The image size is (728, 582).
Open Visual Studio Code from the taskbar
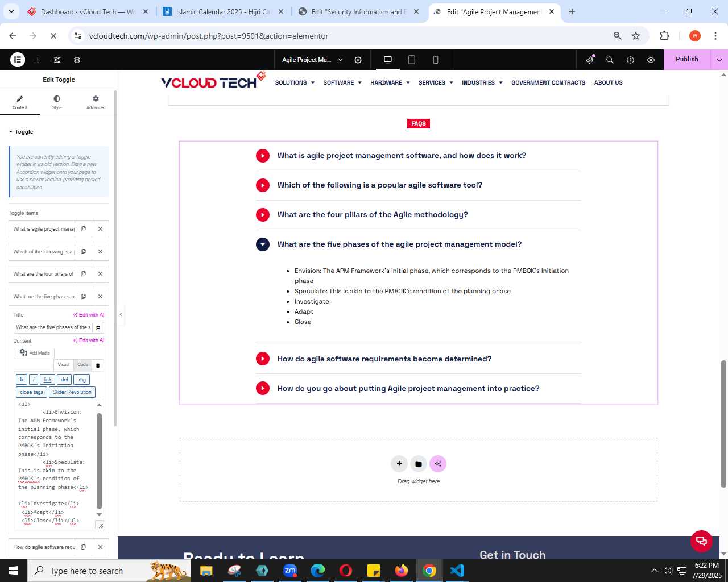457,570
